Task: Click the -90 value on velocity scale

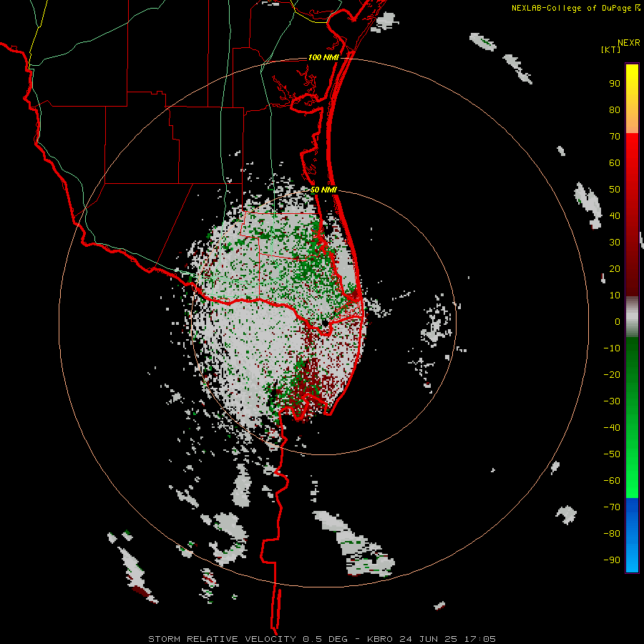Action: coord(612,560)
